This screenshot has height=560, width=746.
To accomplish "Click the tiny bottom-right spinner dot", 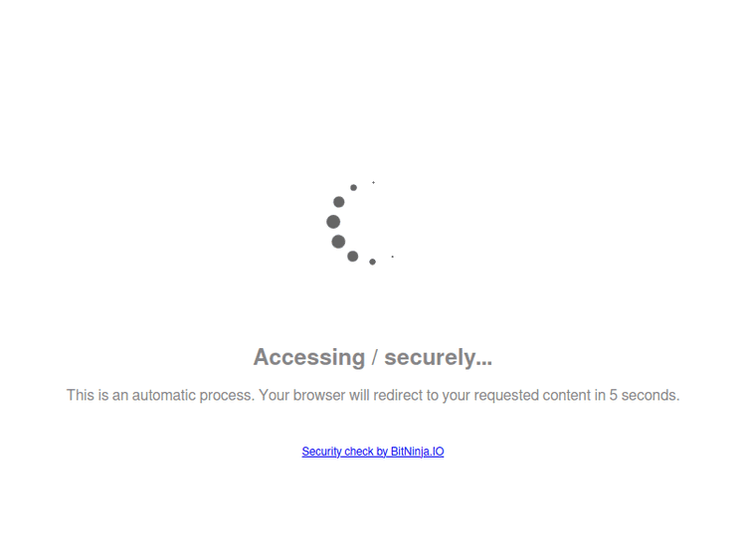I will tap(393, 257).
